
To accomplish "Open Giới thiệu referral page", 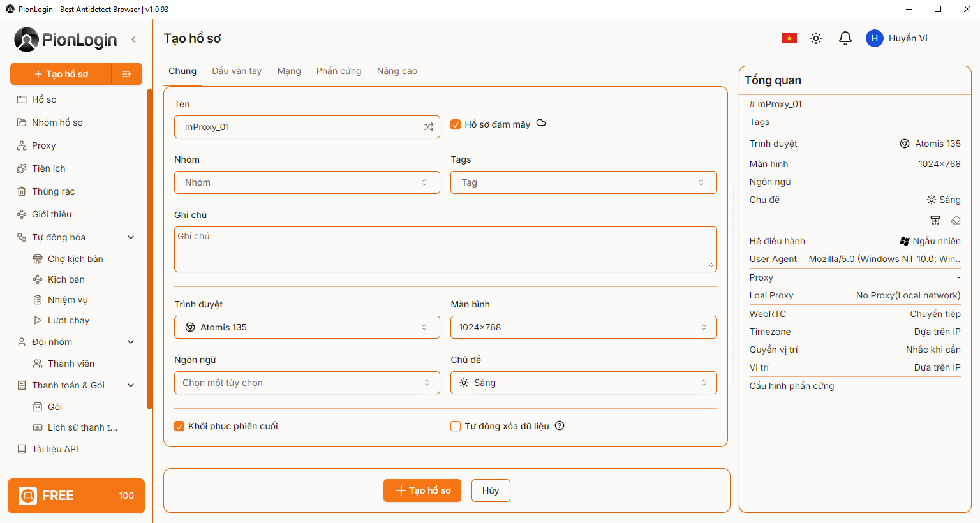I will point(51,214).
